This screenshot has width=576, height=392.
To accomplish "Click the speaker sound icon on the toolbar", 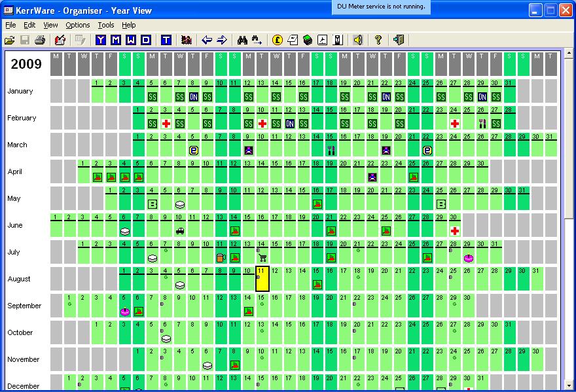I will click(358, 39).
